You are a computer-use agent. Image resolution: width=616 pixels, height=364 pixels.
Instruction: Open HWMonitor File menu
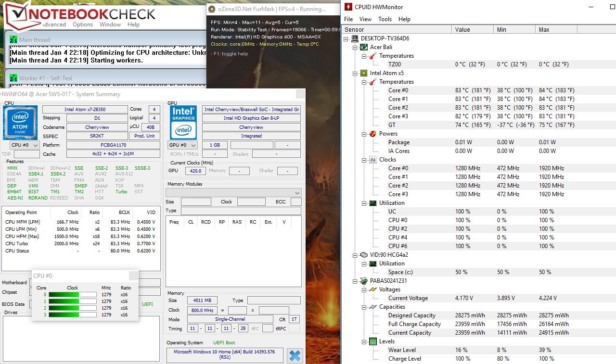tap(348, 19)
